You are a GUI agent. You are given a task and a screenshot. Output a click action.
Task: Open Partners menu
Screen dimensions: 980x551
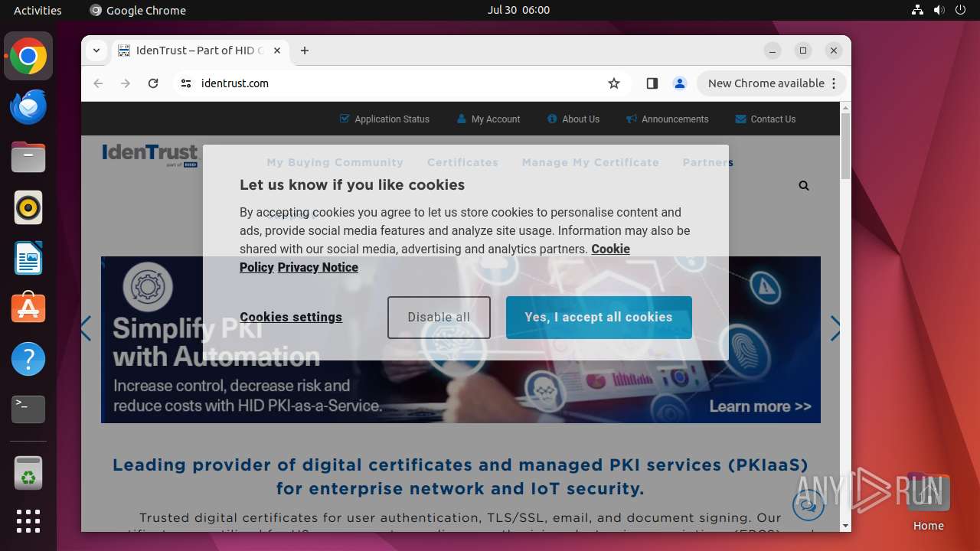click(708, 162)
